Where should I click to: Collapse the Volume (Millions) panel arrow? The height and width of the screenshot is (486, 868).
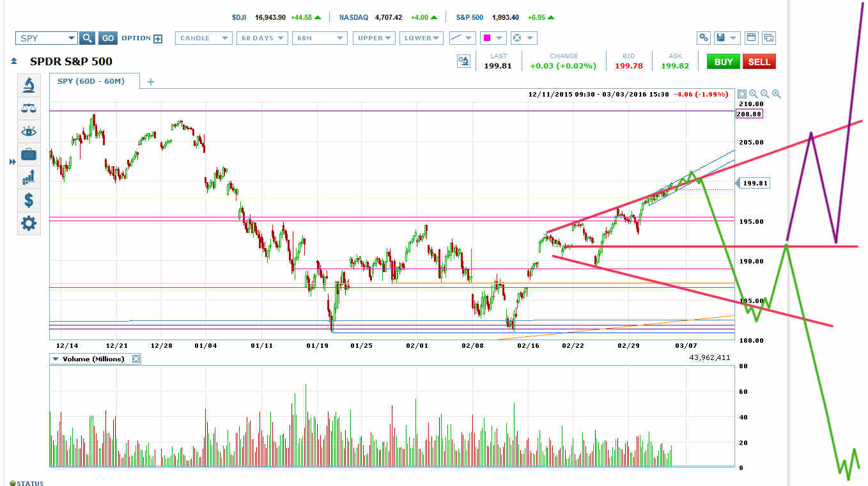[x=56, y=359]
